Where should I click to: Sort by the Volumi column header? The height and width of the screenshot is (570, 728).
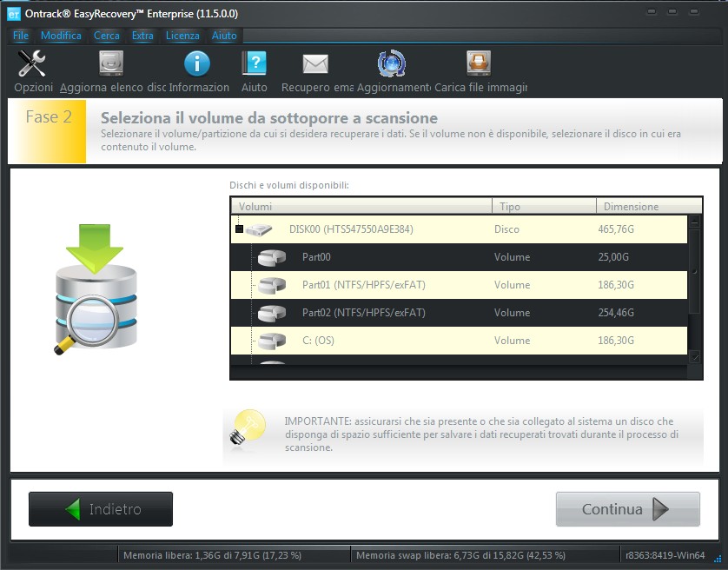coord(361,206)
